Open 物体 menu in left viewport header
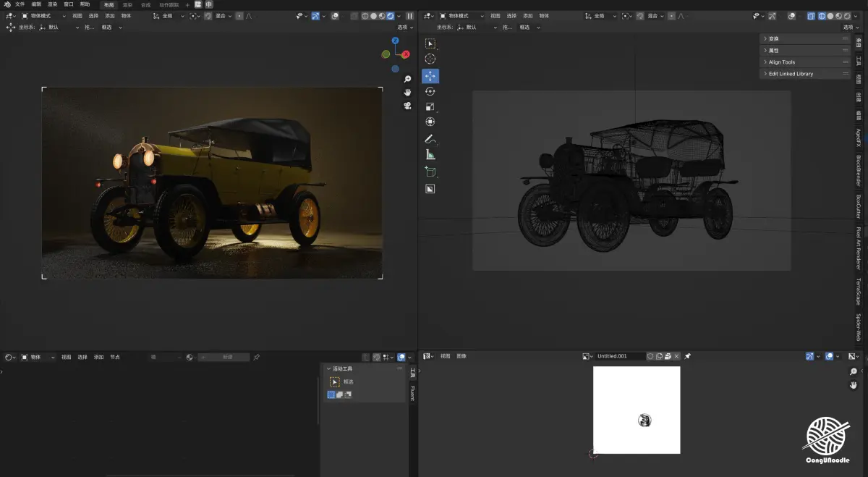This screenshot has height=477, width=868. (x=127, y=15)
